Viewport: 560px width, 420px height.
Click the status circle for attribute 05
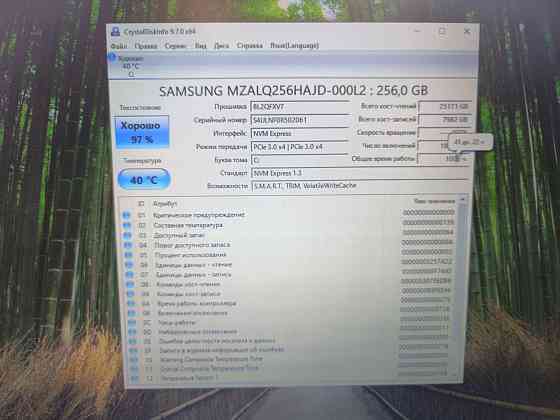pyautogui.click(x=129, y=255)
